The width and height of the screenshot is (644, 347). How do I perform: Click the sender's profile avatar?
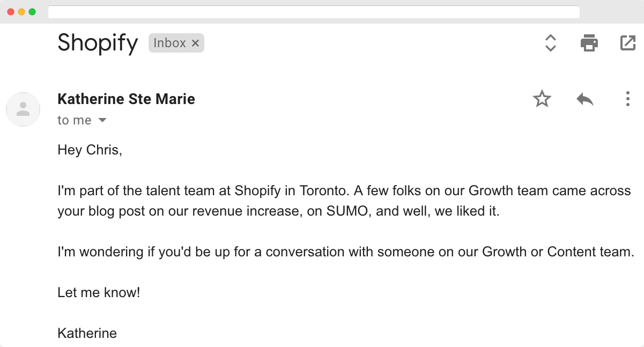[23, 109]
